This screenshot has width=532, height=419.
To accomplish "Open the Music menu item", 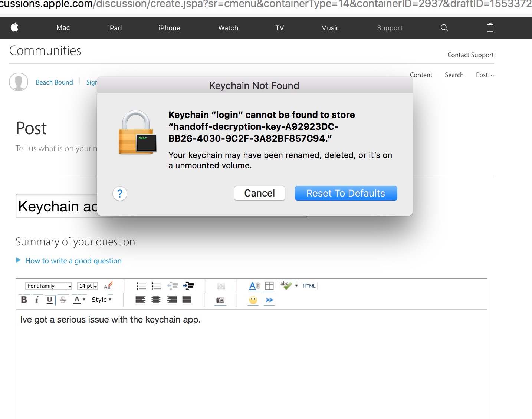I will click(330, 28).
